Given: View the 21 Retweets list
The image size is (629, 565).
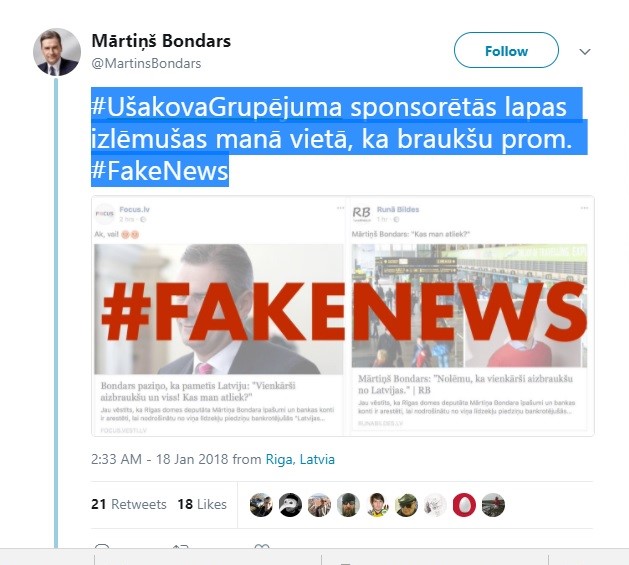Looking at the screenshot, I should 129,504.
